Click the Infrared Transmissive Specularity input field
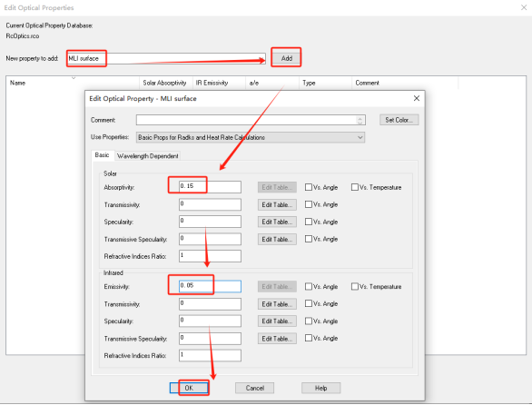This screenshot has width=532, height=405. point(210,339)
